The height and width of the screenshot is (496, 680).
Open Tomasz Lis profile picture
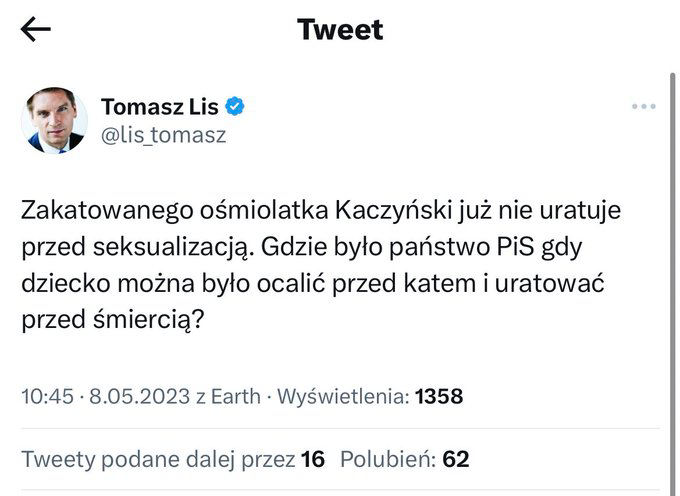pyautogui.click(x=54, y=120)
